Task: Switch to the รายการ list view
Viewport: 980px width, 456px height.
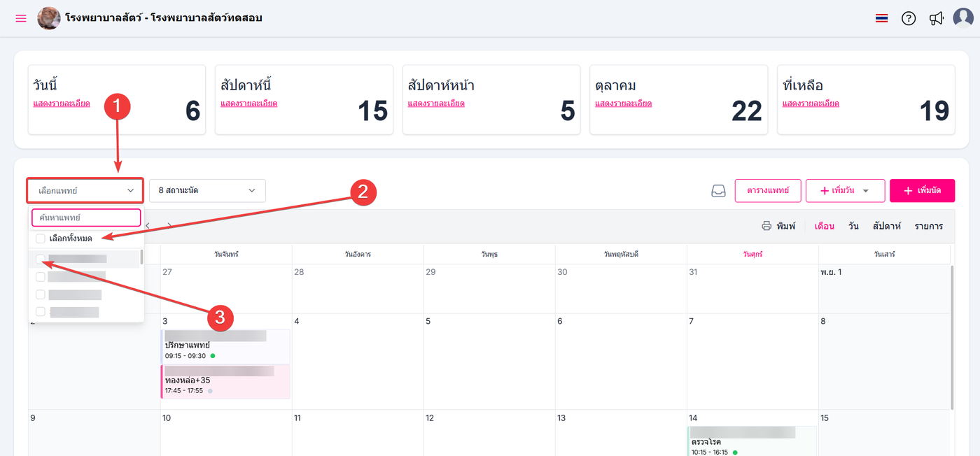Action: point(928,226)
